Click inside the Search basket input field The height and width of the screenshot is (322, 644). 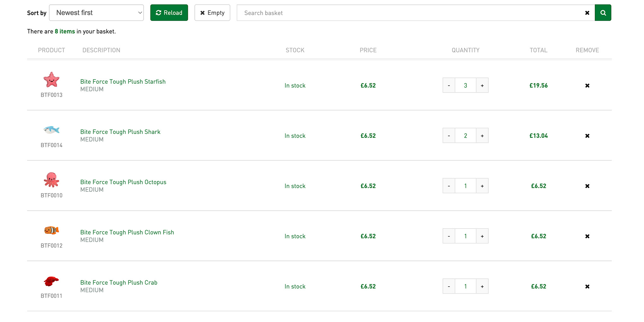379,13
